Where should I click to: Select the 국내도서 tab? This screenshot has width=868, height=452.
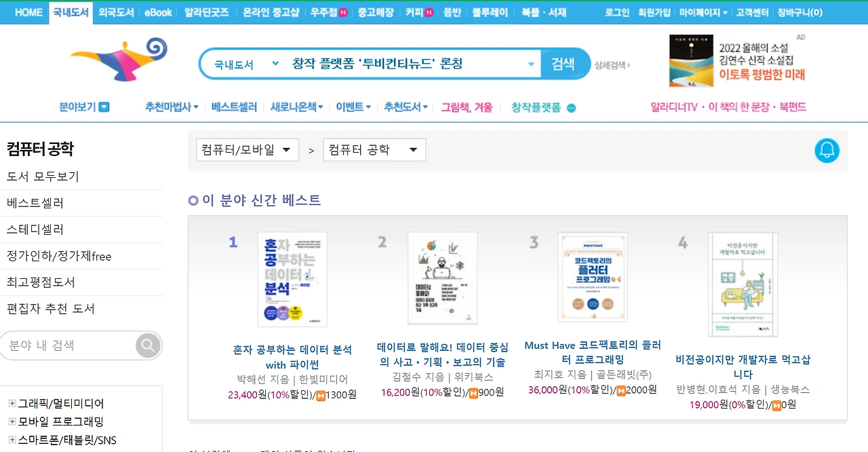pyautogui.click(x=71, y=12)
